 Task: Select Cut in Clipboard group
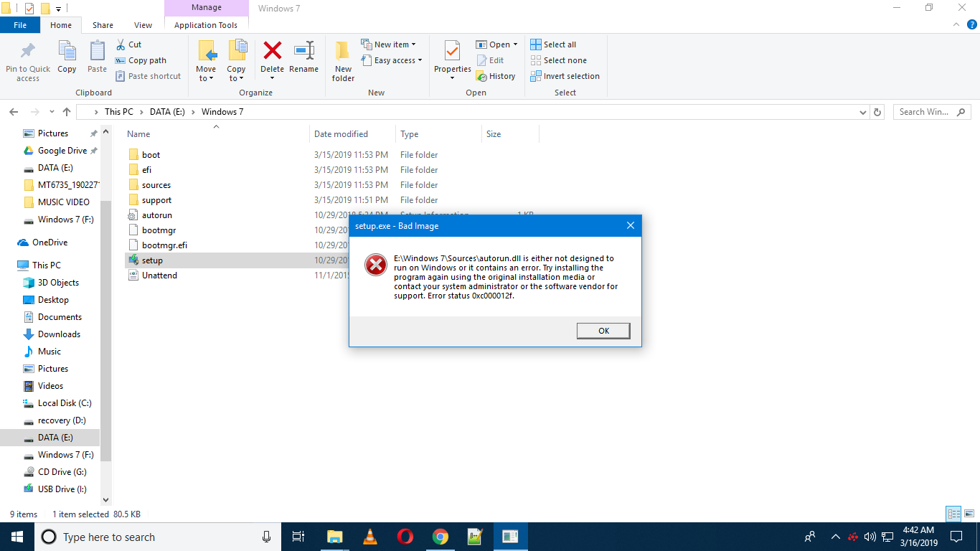click(x=129, y=44)
